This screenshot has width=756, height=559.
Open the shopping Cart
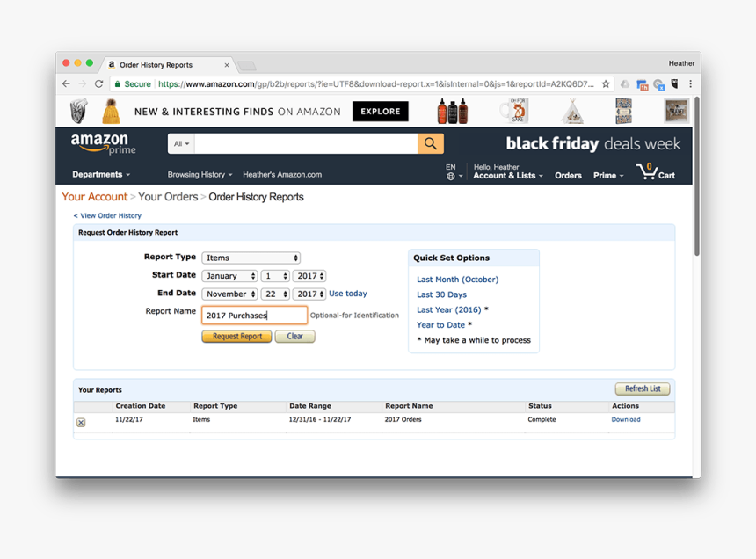point(655,173)
